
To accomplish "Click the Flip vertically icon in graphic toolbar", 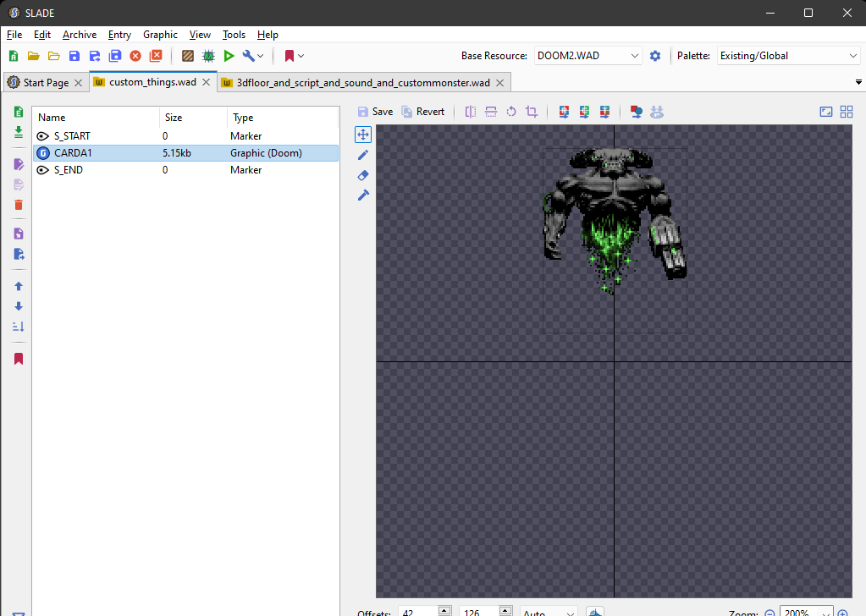I will tap(491, 112).
